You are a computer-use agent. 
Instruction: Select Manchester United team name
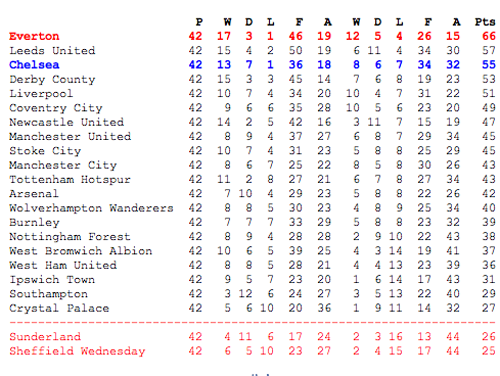pos(70,136)
